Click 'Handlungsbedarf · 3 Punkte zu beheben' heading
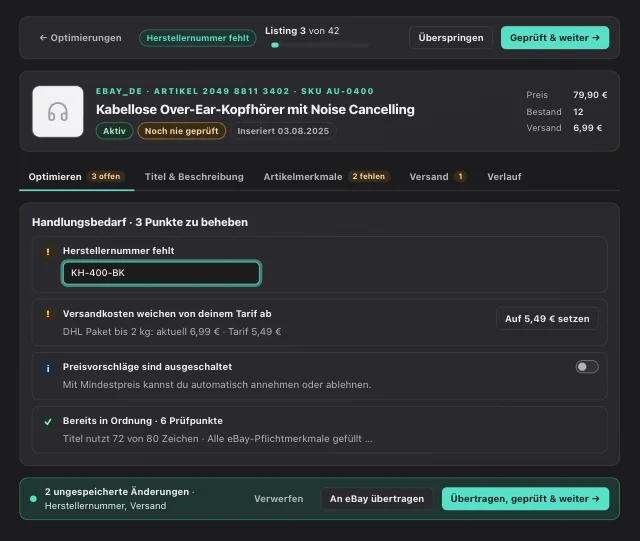Image resolution: width=640 pixels, height=541 pixels. 140,222
